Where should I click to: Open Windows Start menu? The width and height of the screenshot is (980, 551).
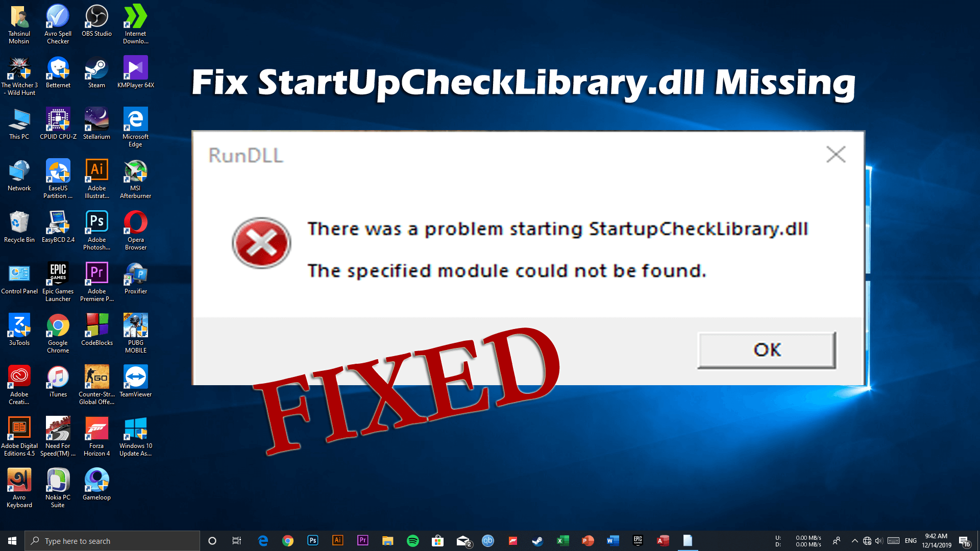pos(11,541)
